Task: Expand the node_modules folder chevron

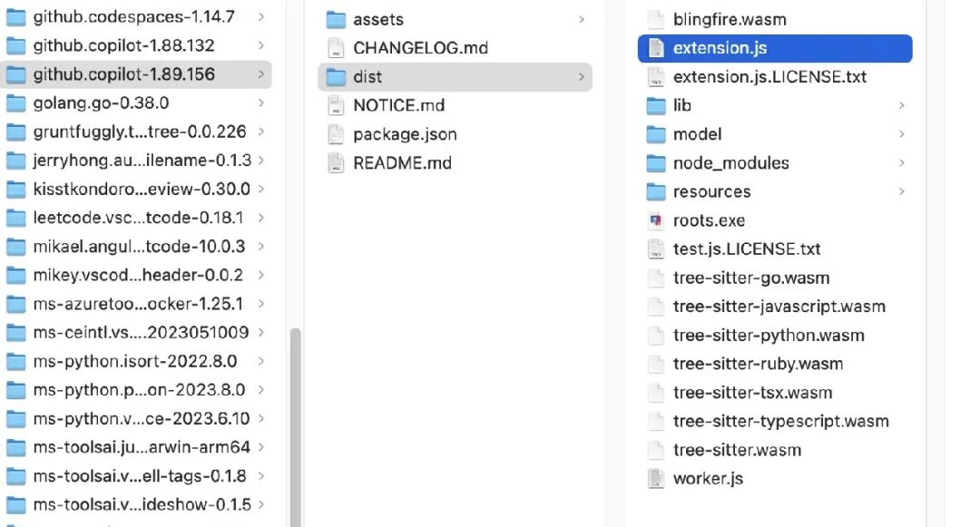Action: [x=901, y=163]
